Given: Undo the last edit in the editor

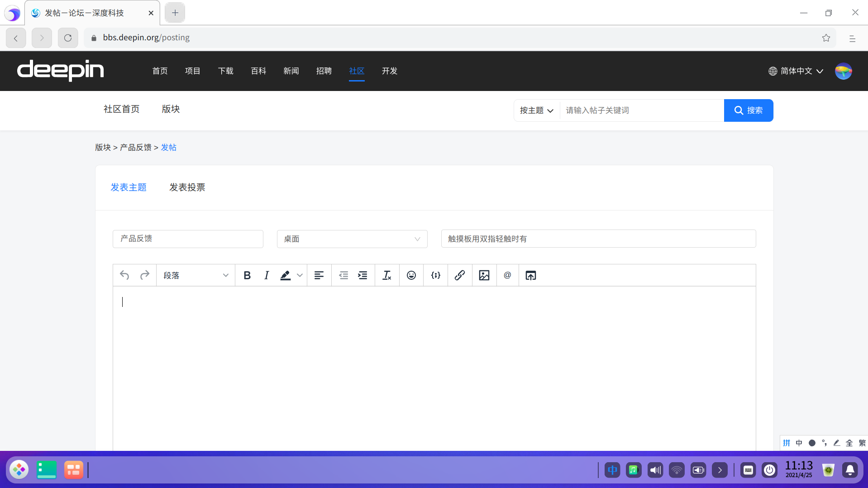Looking at the screenshot, I should [x=124, y=275].
